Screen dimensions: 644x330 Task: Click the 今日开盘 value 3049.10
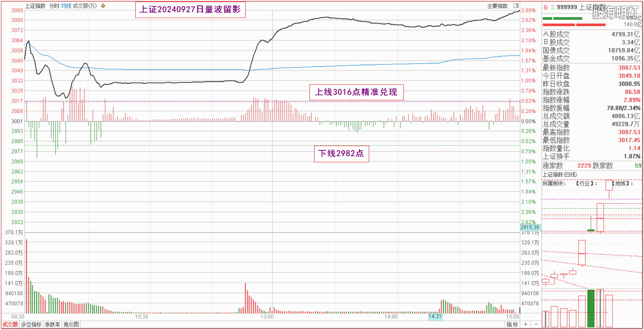[629, 76]
